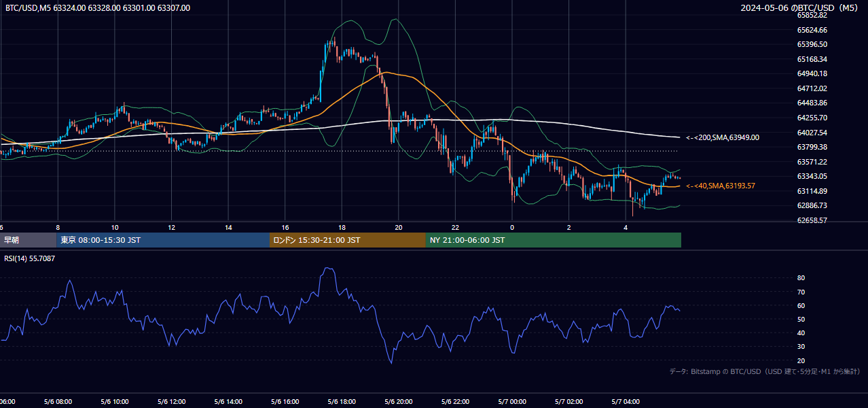
Task: Click the BTC/USD,M5 OHLC header text
Action: tap(98, 8)
